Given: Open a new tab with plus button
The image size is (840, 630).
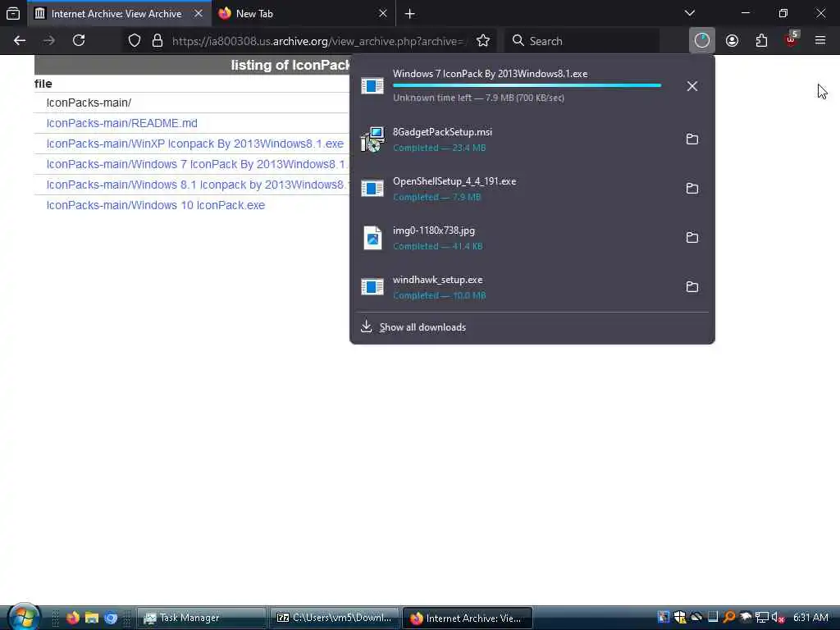Looking at the screenshot, I should click(410, 13).
